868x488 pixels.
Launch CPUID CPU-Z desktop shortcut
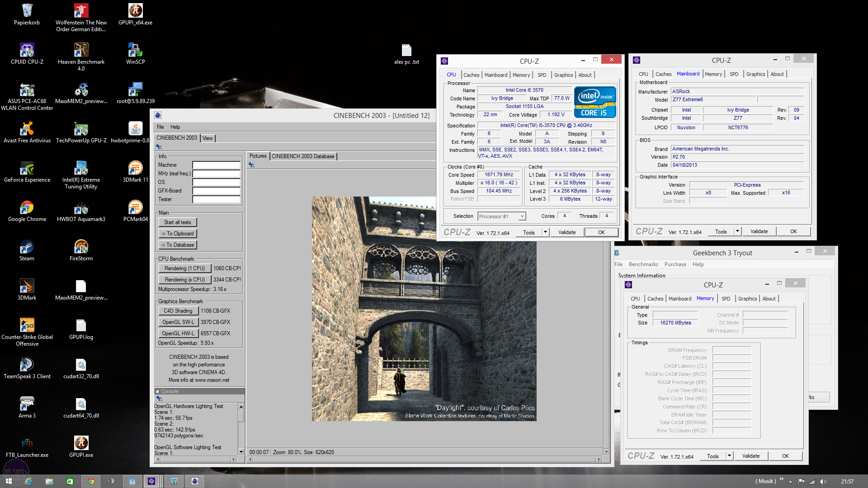point(27,54)
